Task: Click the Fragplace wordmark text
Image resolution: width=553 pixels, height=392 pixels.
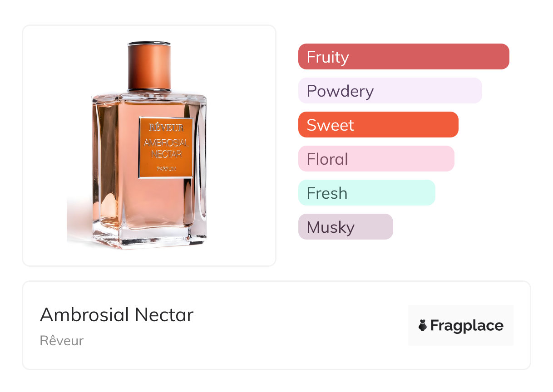Action: click(467, 325)
